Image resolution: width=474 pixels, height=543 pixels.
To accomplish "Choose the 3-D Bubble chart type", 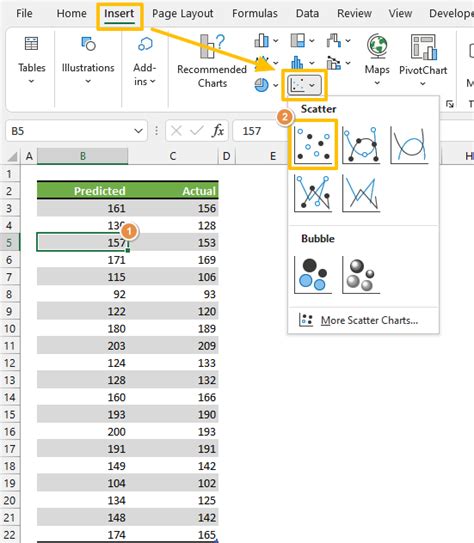I will (361, 275).
